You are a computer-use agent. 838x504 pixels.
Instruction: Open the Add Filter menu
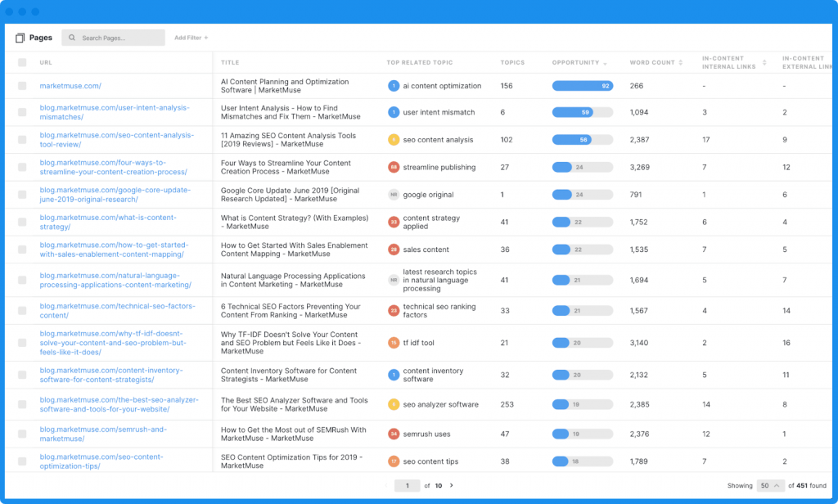190,37
